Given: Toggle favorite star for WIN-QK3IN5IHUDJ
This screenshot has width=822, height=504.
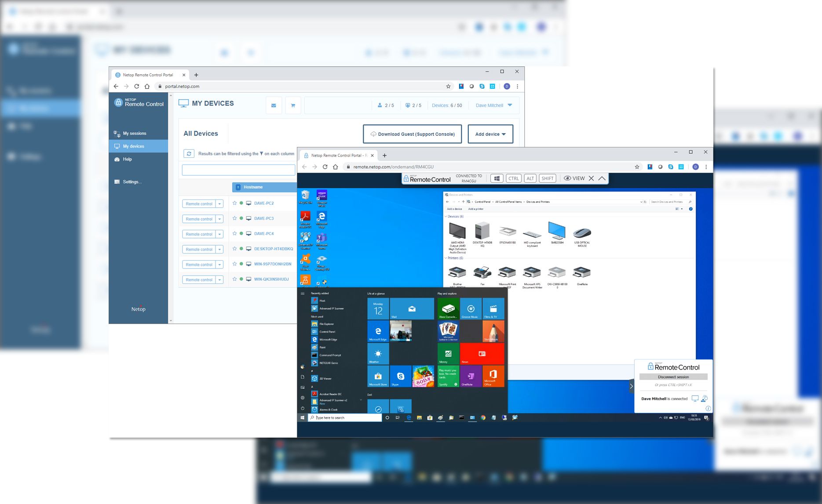Looking at the screenshot, I should [234, 279].
